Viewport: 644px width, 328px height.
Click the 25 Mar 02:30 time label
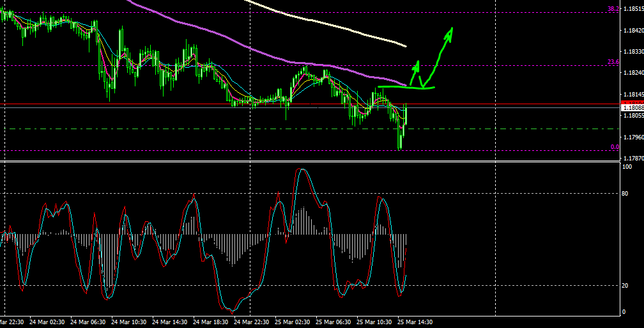pos(293,322)
